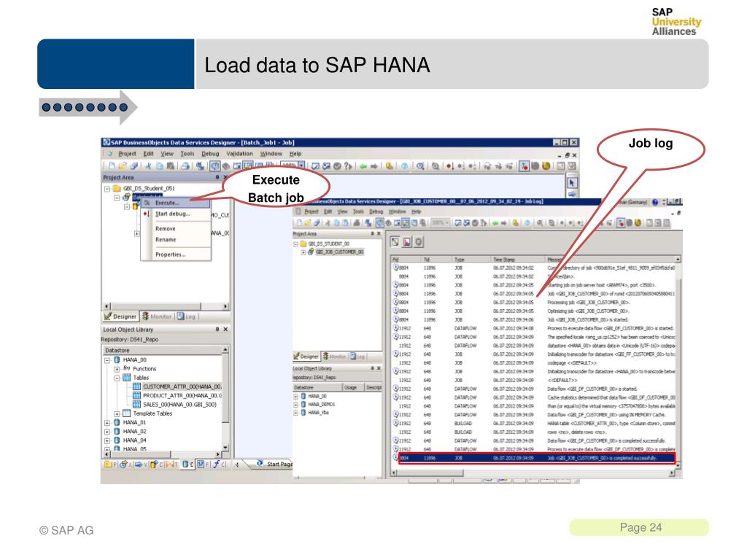
Task: Open Custom Functions tab icon in object library
Action: pyautogui.click(x=219, y=464)
